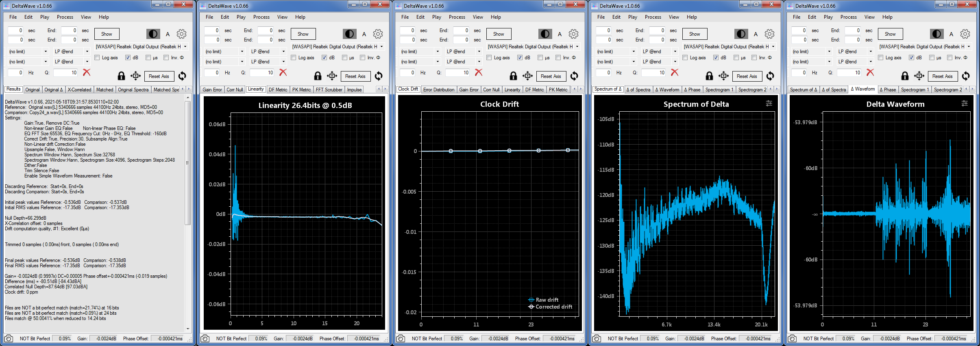Click lock icon in Results window
The width and height of the screenshot is (980, 346).
click(121, 76)
